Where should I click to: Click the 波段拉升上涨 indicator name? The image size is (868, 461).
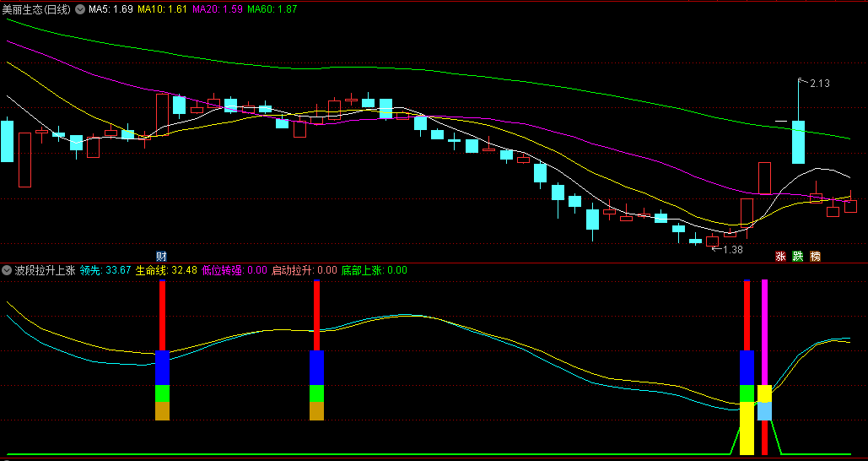click(45, 270)
